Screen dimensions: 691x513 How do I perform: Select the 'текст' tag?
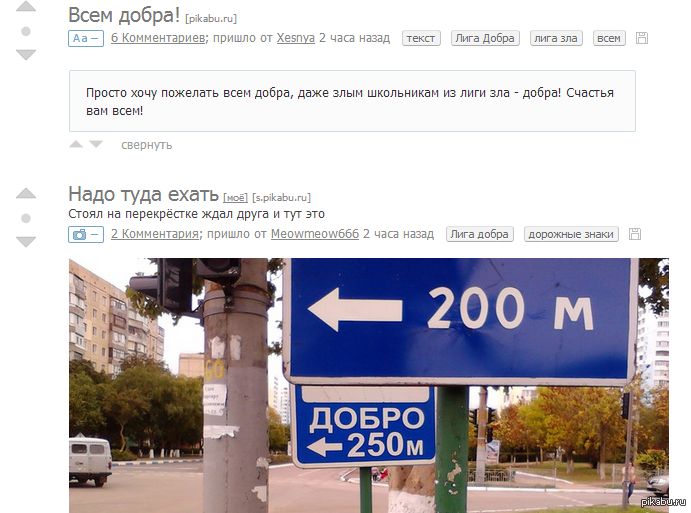tap(421, 38)
